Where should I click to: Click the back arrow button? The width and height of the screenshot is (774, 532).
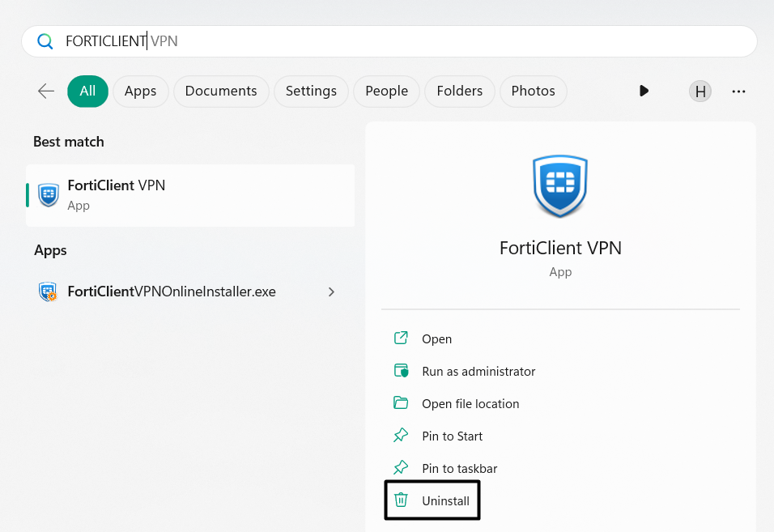click(46, 91)
